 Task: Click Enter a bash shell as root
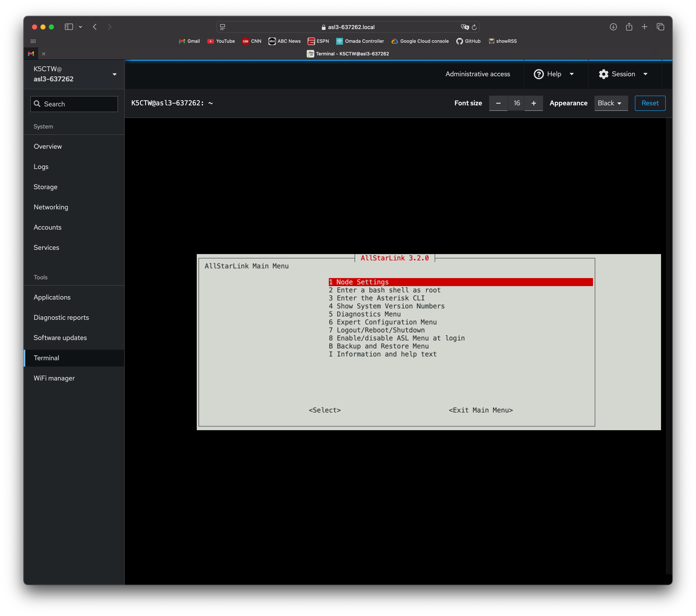point(389,290)
